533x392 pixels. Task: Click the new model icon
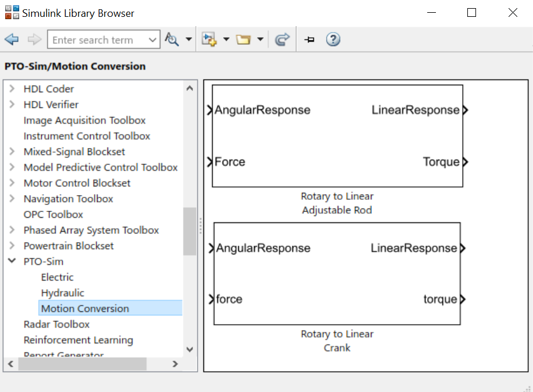click(x=209, y=39)
